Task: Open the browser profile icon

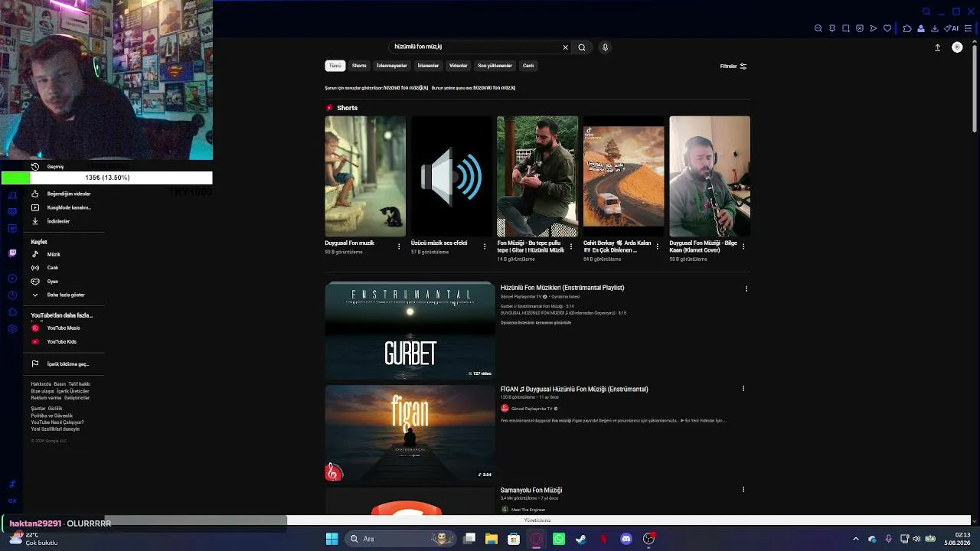Action: 921,28
